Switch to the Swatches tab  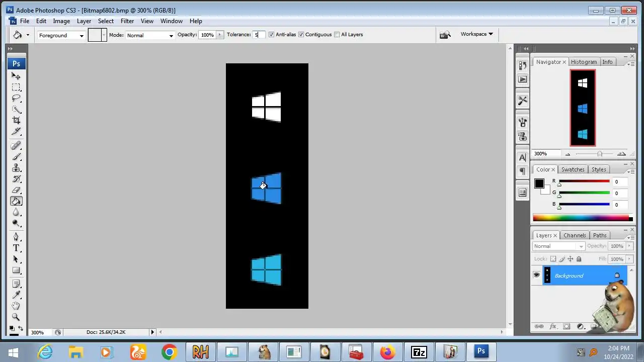(x=573, y=169)
